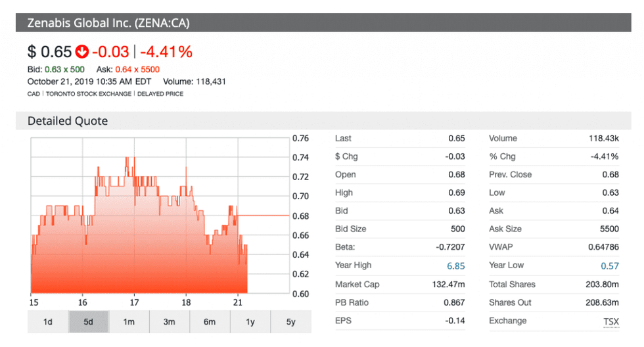Screen dimensions: 644x347
Task: Open the TSX exchange link
Action: pyautogui.click(x=611, y=321)
